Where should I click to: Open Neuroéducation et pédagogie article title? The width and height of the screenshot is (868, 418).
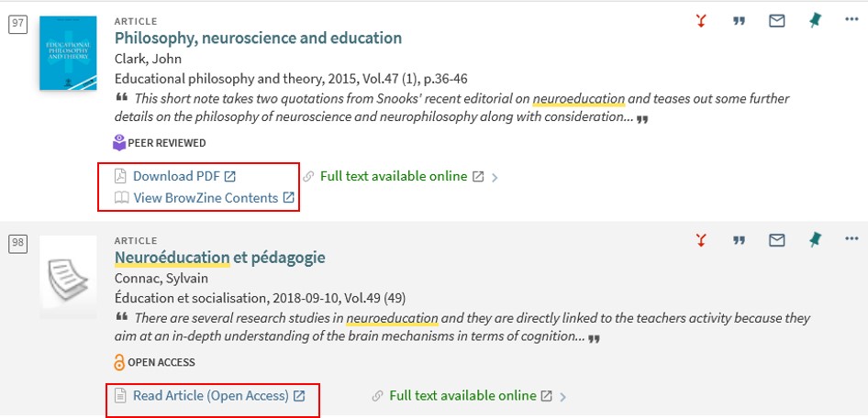[x=220, y=258]
